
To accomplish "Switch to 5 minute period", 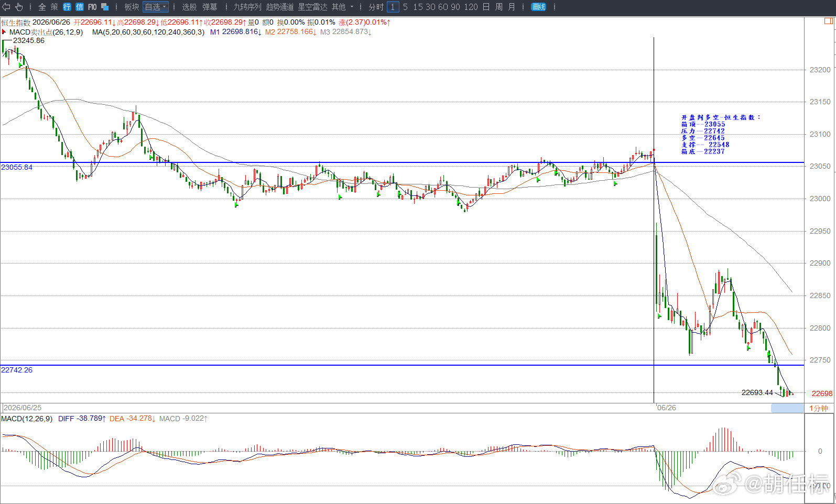I will click(405, 7).
